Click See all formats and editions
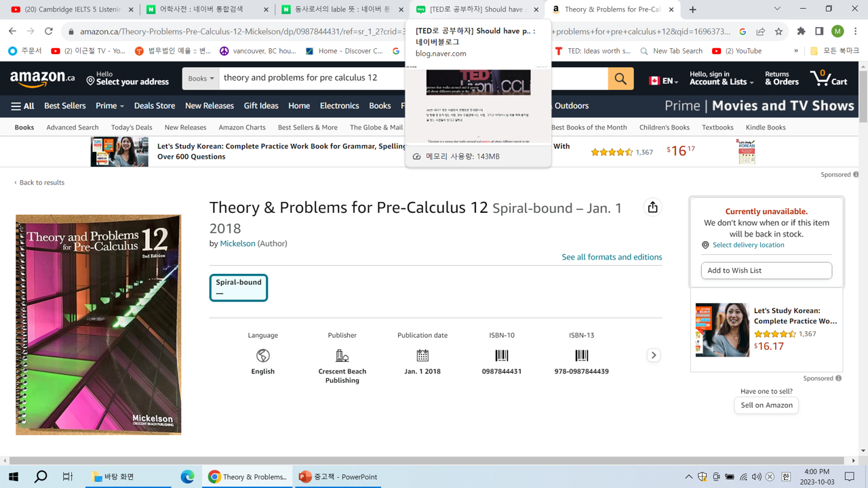 [612, 257]
